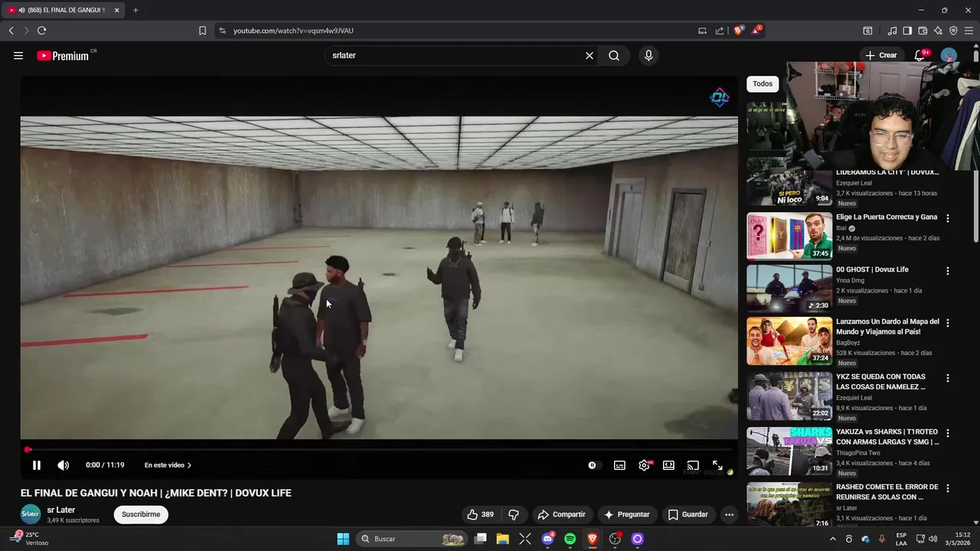Click the search field containing 'srlater'
Screen dimensions: 980x551
coord(456,55)
